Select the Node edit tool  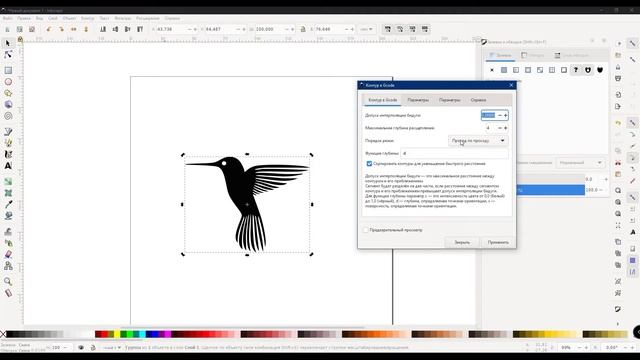coord(8,54)
